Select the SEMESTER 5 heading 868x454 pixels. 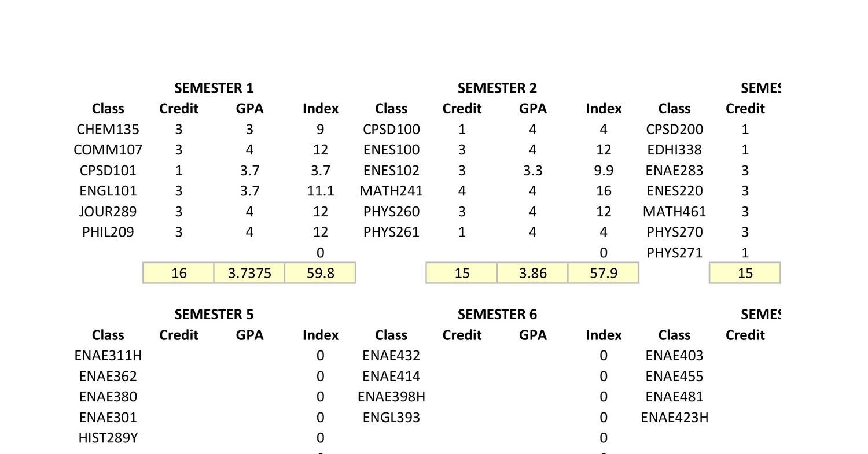tap(214, 315)
